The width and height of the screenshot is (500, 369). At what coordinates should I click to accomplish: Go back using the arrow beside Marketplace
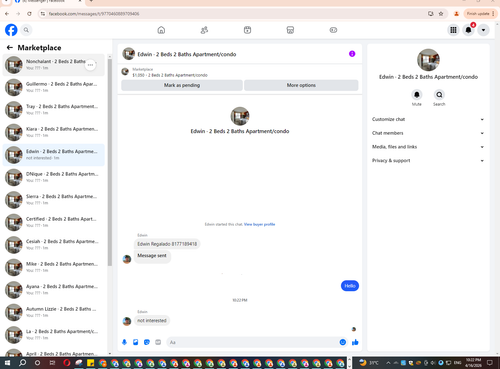coord(10,48)
